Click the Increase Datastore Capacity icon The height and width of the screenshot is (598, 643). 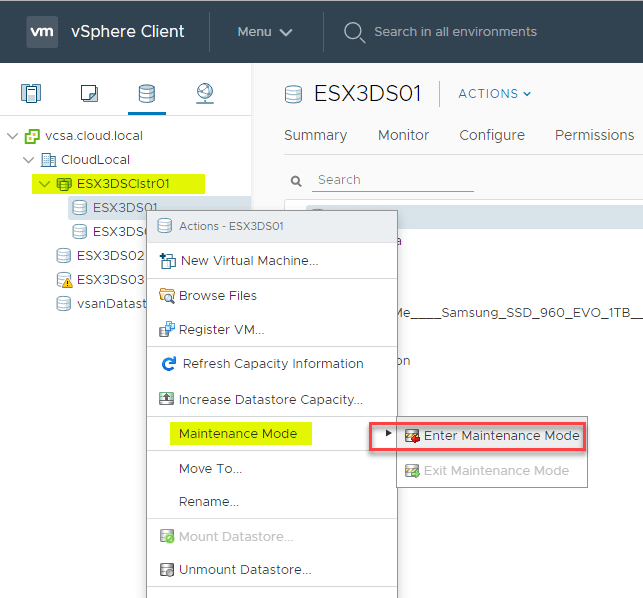pyautogui.click(x=166, y=399)
